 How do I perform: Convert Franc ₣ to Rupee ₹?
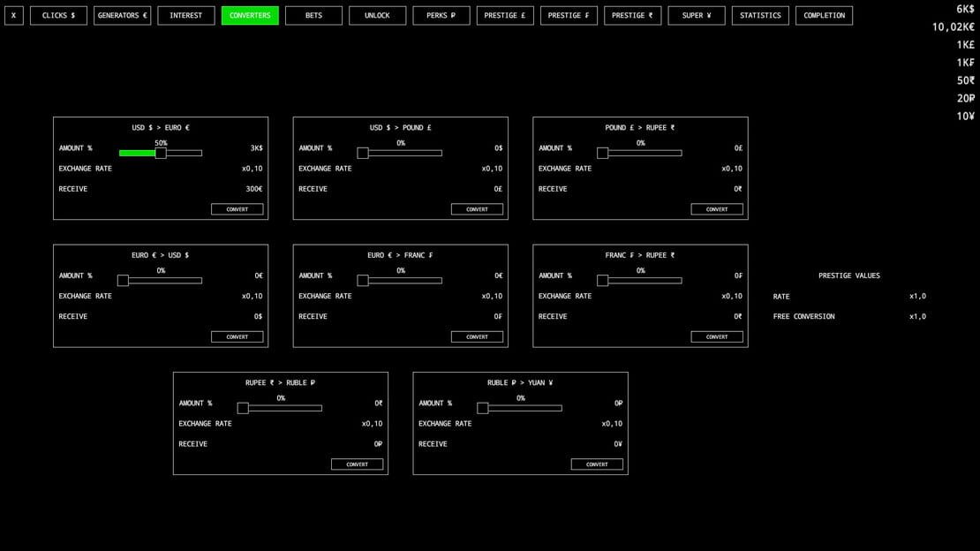point(717,336)
